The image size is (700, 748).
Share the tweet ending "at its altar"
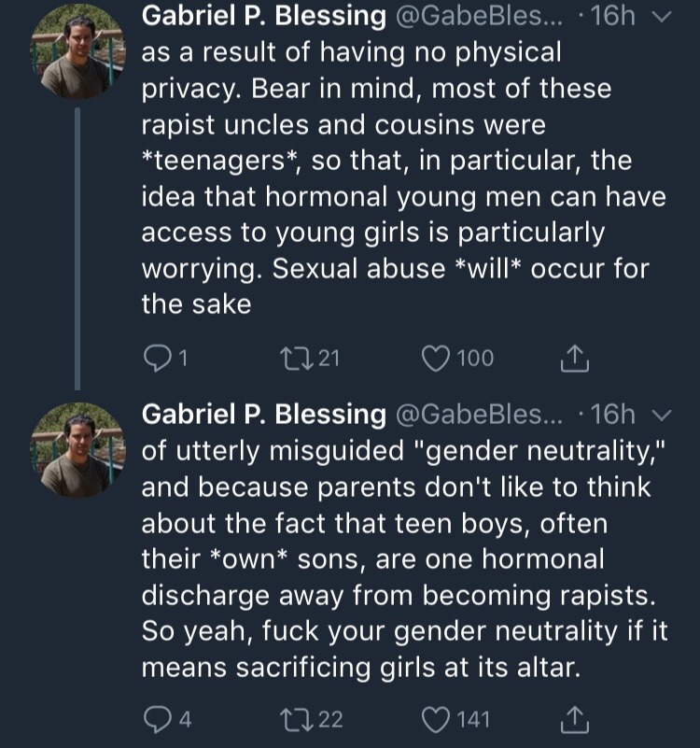tap(573, 719)
